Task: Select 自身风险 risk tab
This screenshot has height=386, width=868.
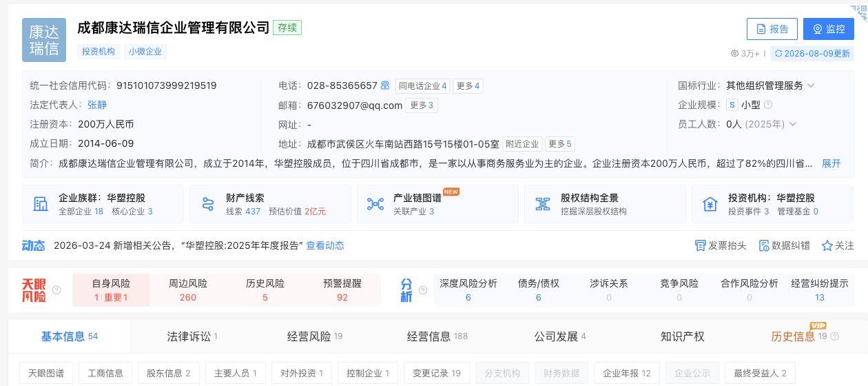Action: click(111, 290)
